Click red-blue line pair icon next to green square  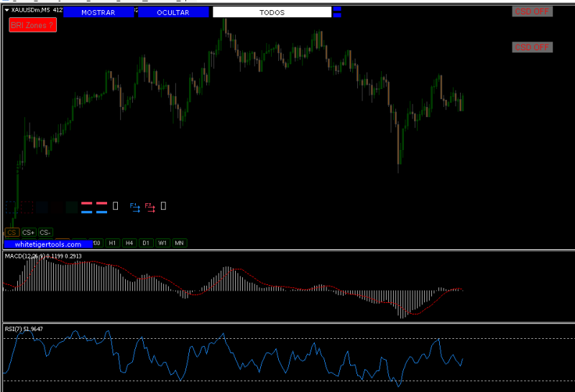(86, 207)
